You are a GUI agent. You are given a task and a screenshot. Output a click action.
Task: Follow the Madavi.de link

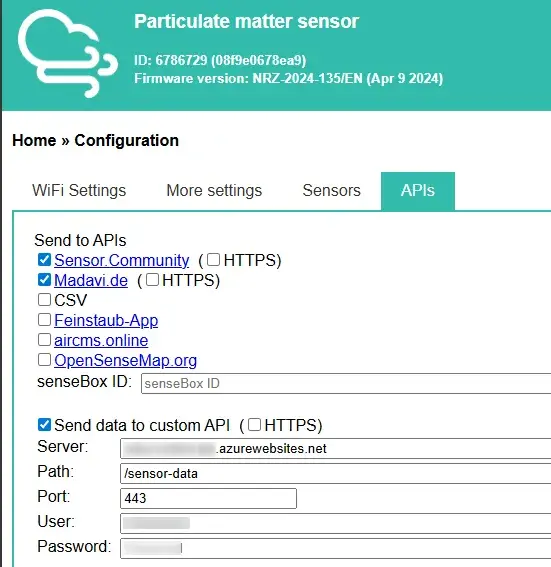(x=91, y=280)
